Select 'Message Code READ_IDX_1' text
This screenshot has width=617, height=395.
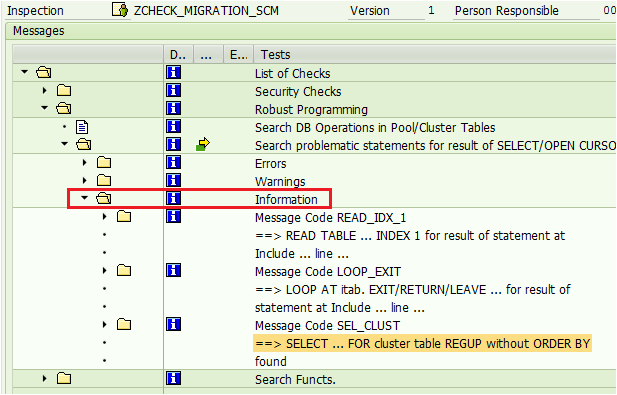tap(330, 218)
